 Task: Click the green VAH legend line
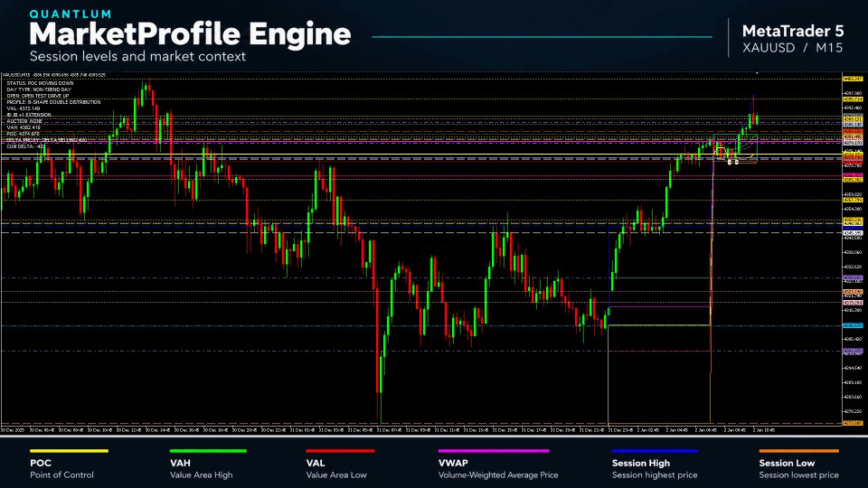tap(208, 451)
